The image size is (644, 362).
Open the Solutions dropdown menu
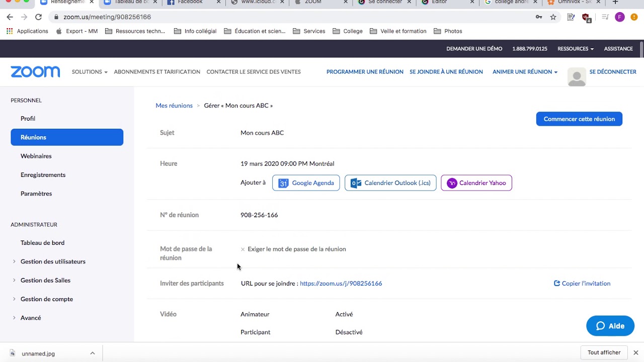90,72
